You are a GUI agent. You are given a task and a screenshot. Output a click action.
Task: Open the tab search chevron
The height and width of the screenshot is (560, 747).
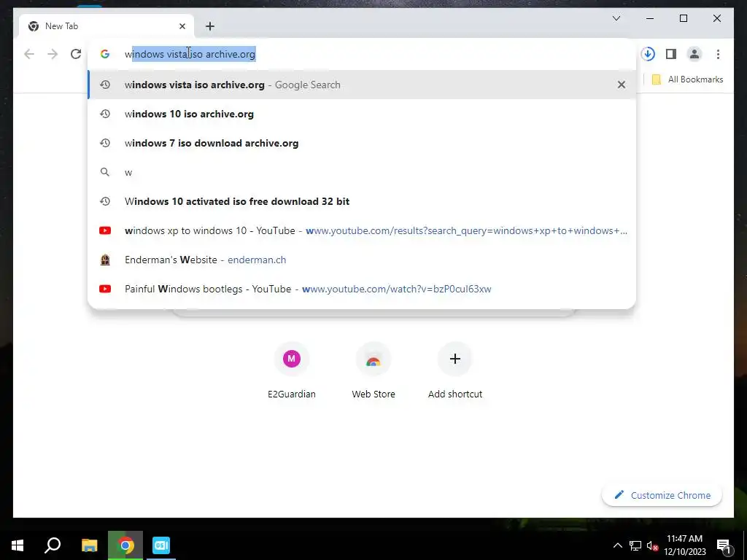(616, 18)
